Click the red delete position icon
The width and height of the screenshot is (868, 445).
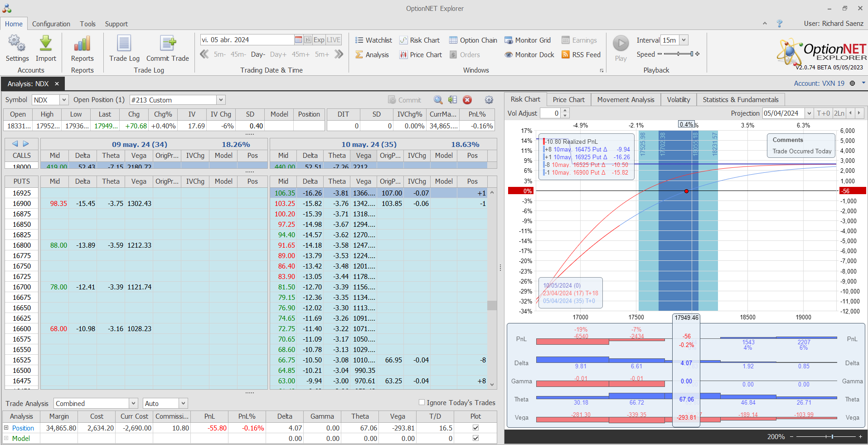467,100
